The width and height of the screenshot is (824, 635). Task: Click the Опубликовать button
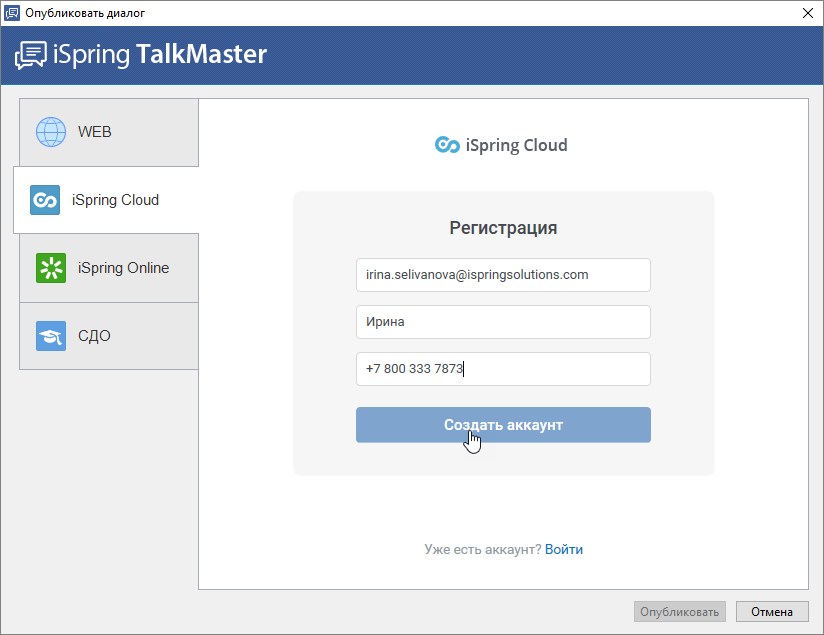679,612
